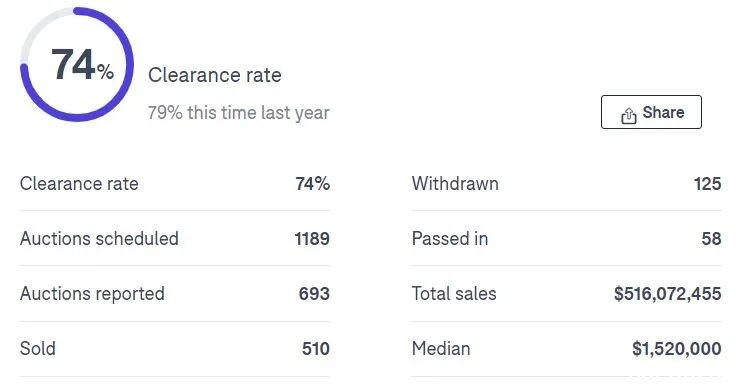Select the Sold row label
The image size is (739, 385).
point(38,348)
